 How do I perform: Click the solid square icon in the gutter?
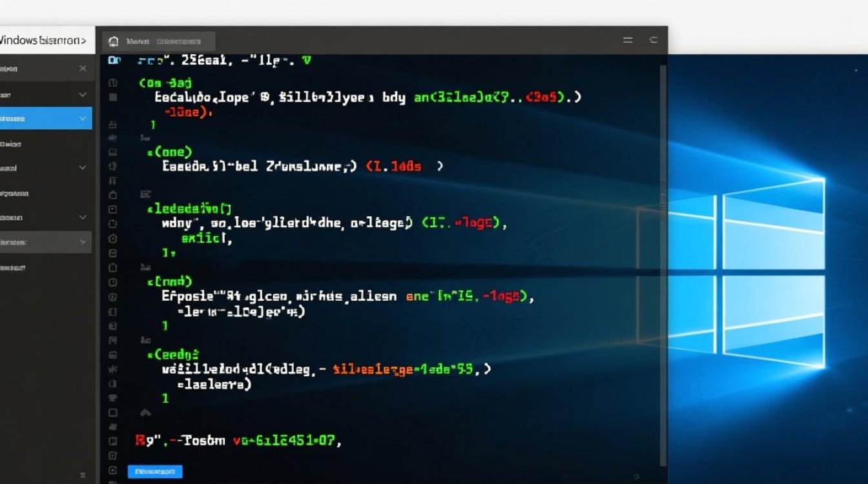click(x=113, y=97)
